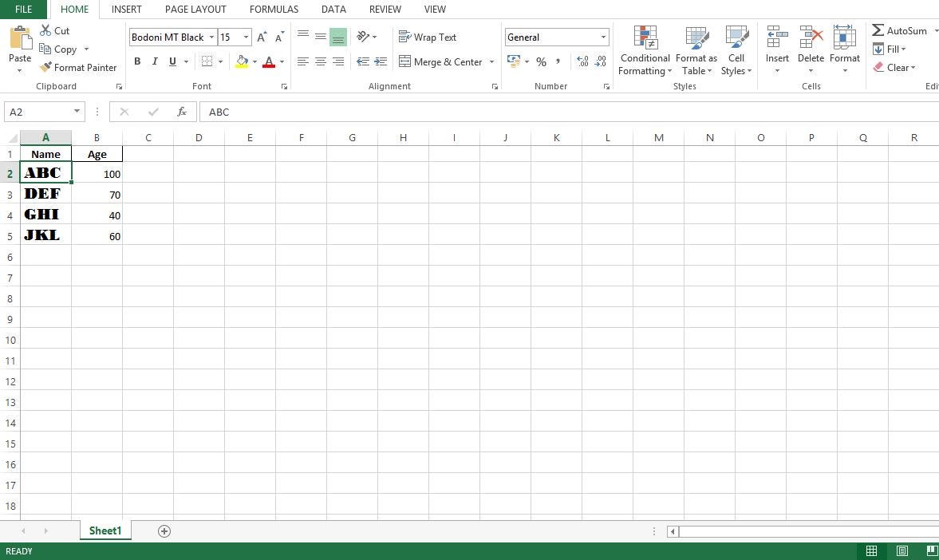Click the Increase Decimal icon
This screenshot has width=939, height=560.
point(581,61)
